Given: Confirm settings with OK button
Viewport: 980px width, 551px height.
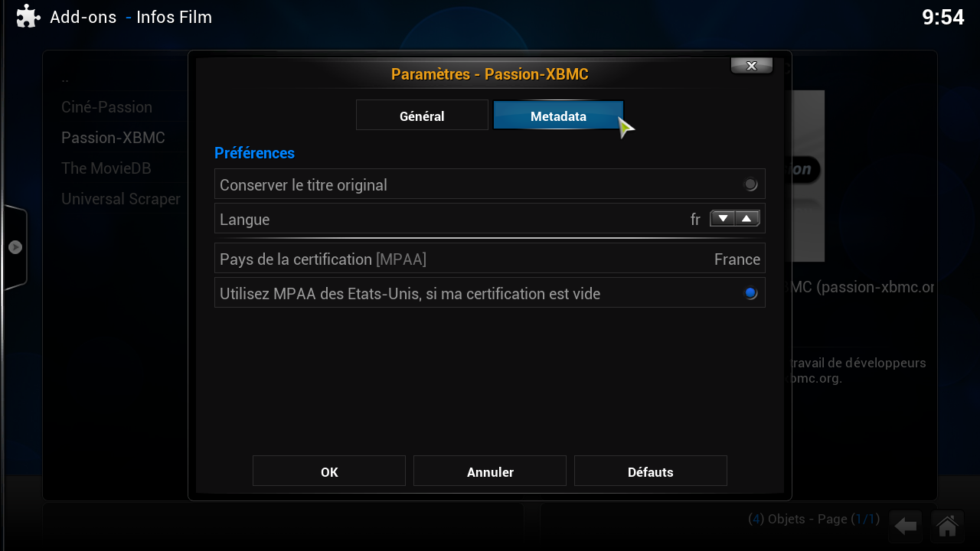Looking at the screenshot, I should [x=329, y=471].
